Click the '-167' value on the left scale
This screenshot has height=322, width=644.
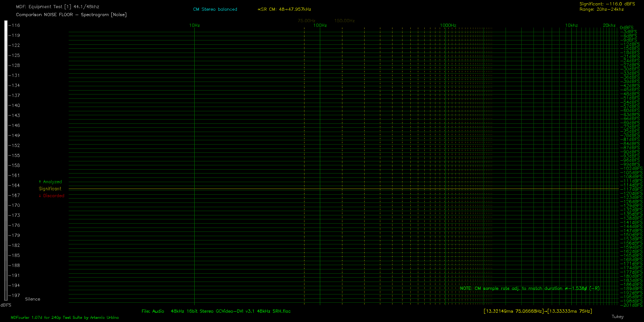[x=14, y=195]
